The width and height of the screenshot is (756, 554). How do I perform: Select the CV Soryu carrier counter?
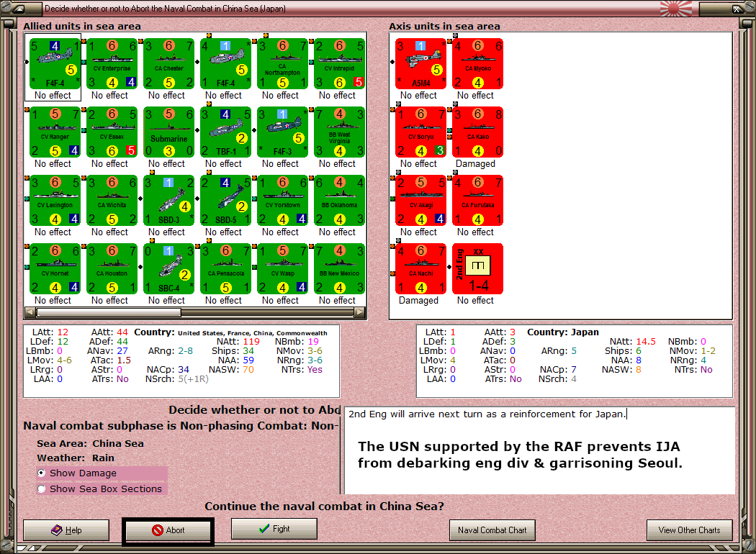420,132
